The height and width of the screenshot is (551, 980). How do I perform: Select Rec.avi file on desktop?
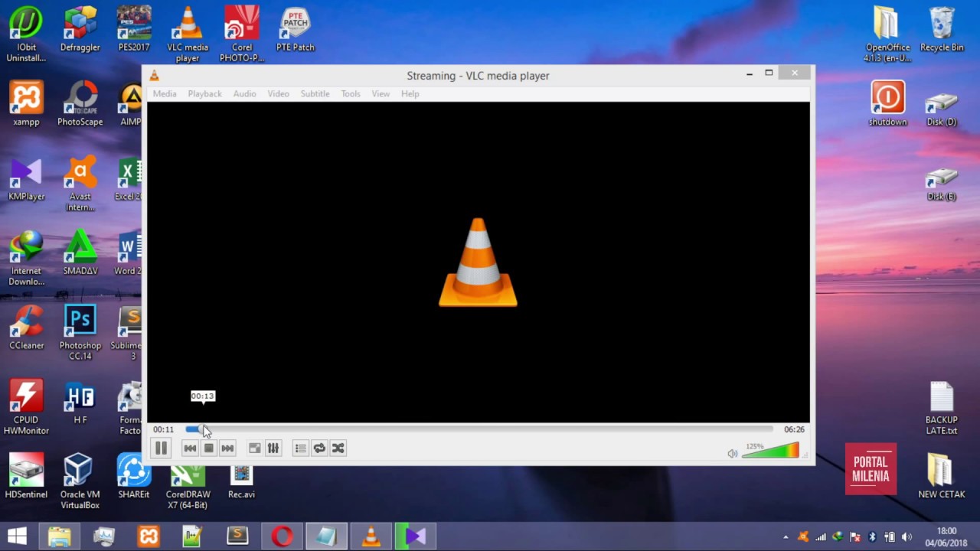[x=241, y=481]
